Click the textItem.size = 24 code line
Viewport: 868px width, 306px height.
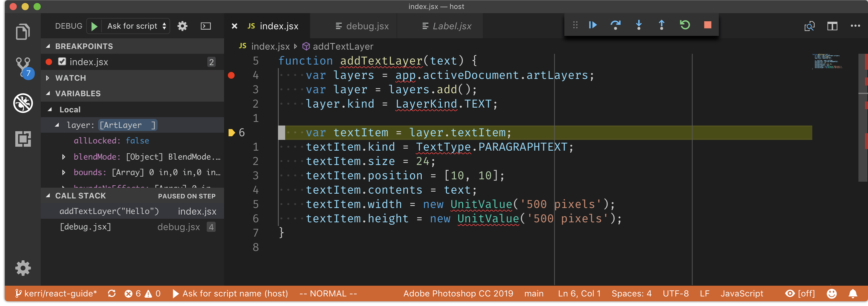click(371, 161)
